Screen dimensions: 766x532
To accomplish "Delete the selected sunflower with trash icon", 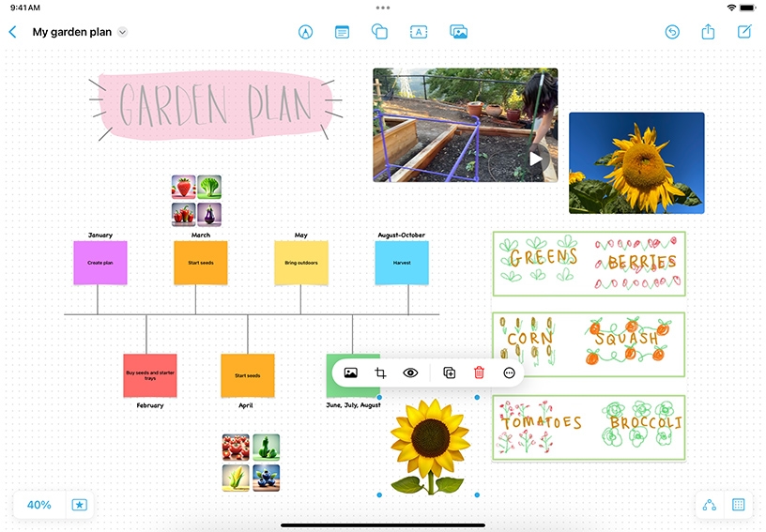I will tap(479, 372).
